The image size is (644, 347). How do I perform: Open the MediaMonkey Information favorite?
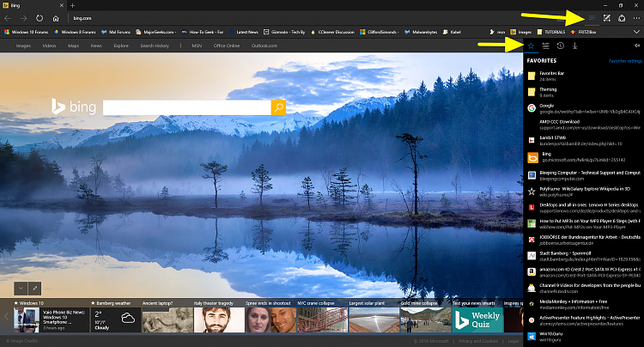(x=584, y=304)
